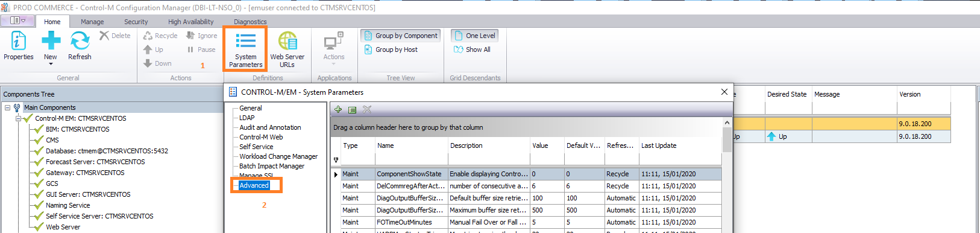Viewport: 980px width, 233px height.
Task: Open the New dropdown arrow
Action: coord(51,63)
